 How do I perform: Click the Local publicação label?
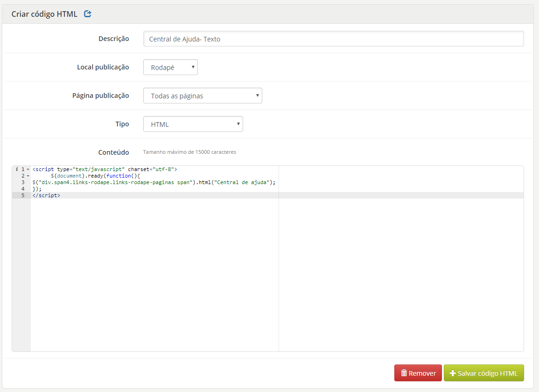(x=103, y=67)
